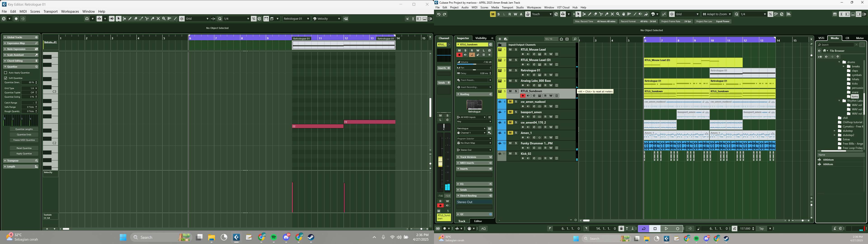The height and width of the screenshot is (244, 868).
Task: Unmute the Amen_1 track
Action: [510, 133]
